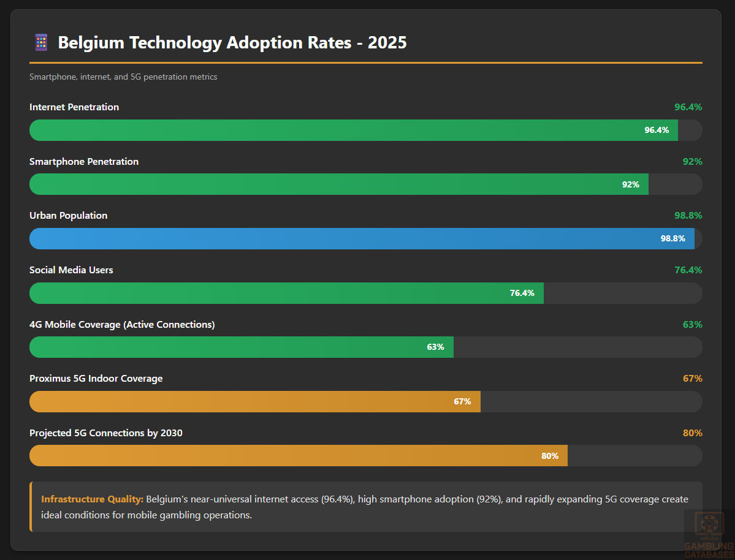
Task: Click the blue Urban Population bar
Action: (x=362, y=239)
